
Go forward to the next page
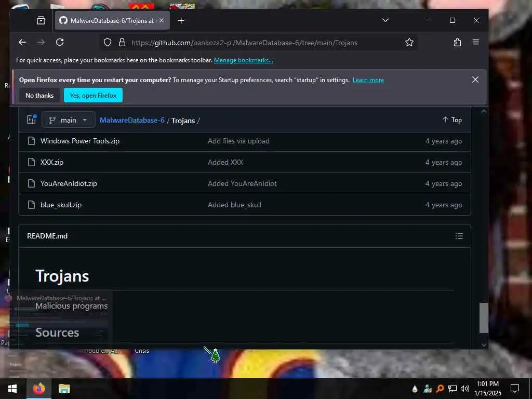click(x=41, y=43)
